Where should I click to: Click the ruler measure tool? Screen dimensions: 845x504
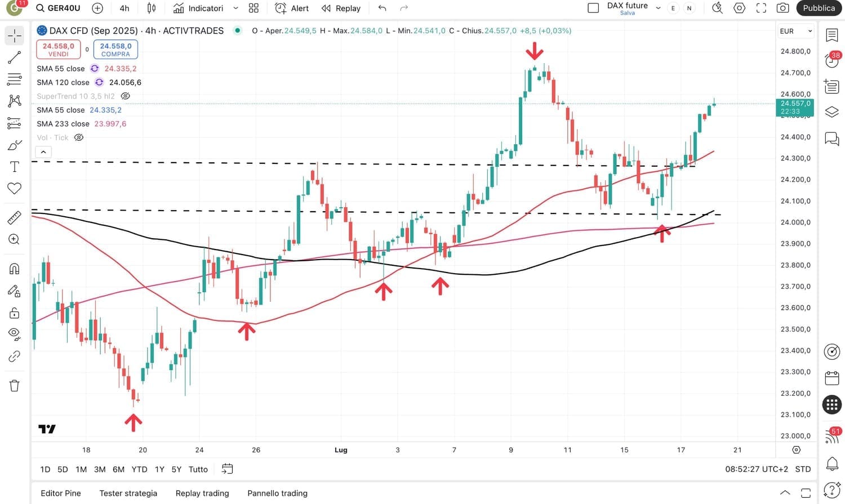[15, 217]
